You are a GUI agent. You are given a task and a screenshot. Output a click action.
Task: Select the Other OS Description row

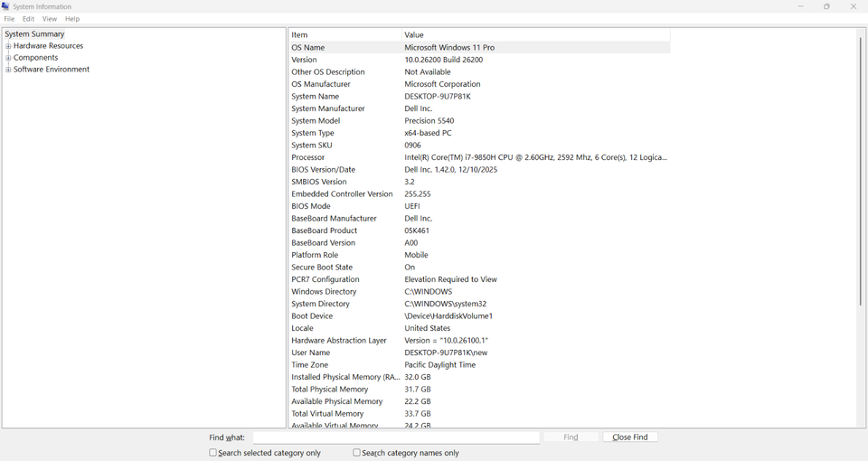click(479, 72)
